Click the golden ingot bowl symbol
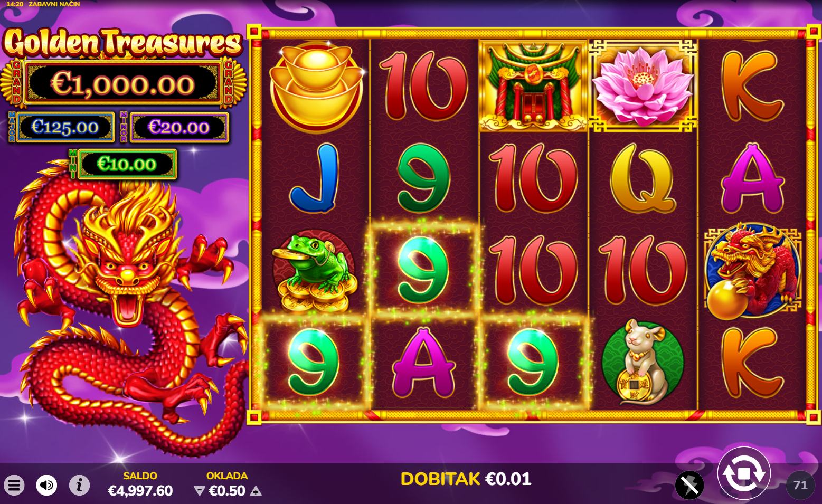Viewport: 822px width, 504px height. point(316,88)
